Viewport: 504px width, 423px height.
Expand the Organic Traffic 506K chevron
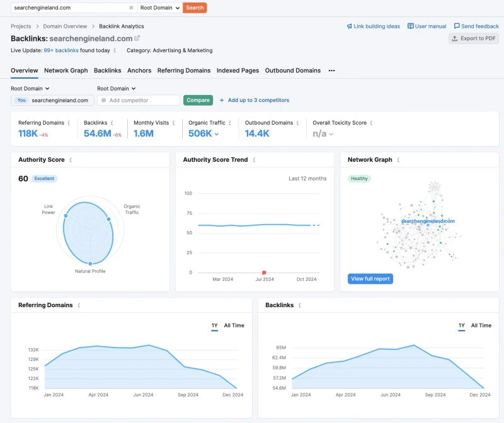(217, 134)
